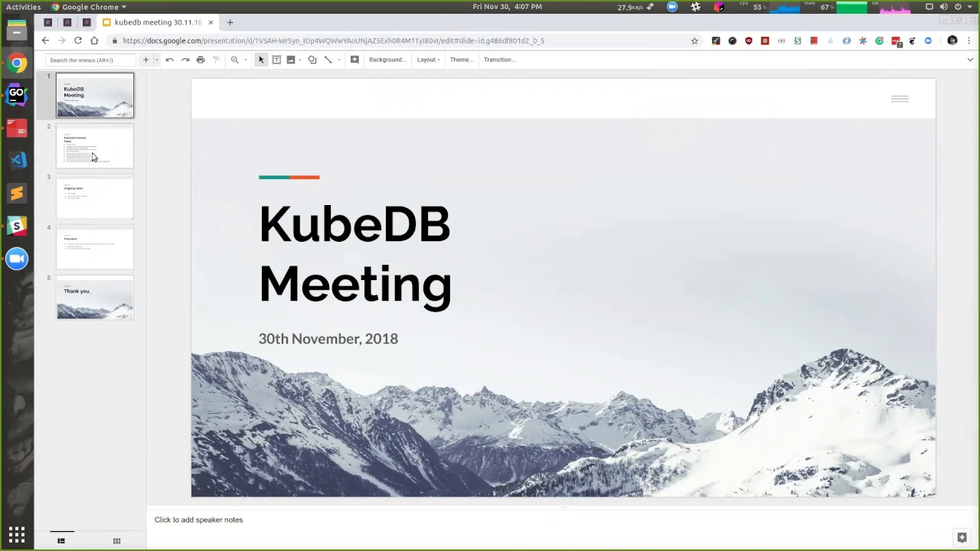
Task: Click the KubeDB Meeting title text
Action: [x=355, y=254]
